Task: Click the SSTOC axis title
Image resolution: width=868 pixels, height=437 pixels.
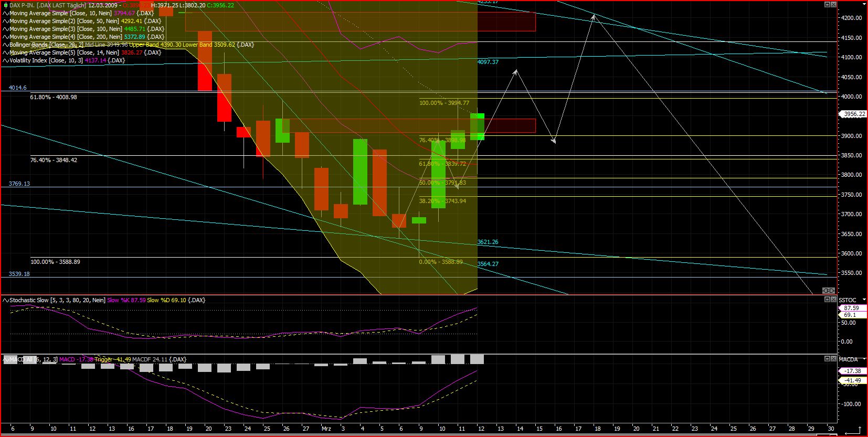Action: coord(847,300)
